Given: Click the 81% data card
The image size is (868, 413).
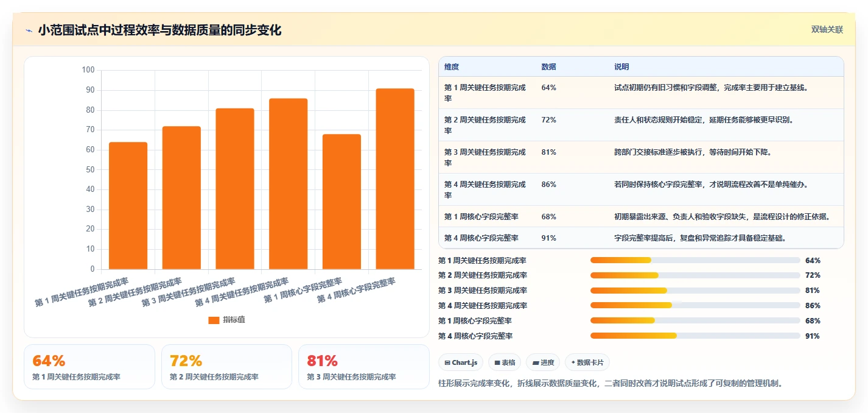Looking at the screenshot, I should (x=364, y=367).
